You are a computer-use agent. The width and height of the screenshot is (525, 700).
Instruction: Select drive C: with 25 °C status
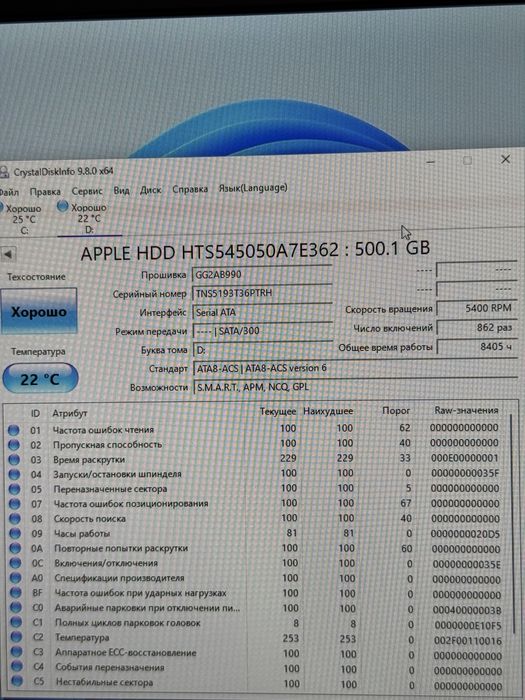(x=23, y=219)
